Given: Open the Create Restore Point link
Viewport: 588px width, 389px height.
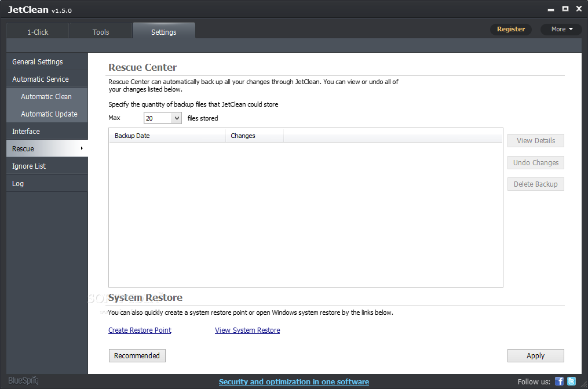Looking at the screenshot, I should (x=140, y=330).
